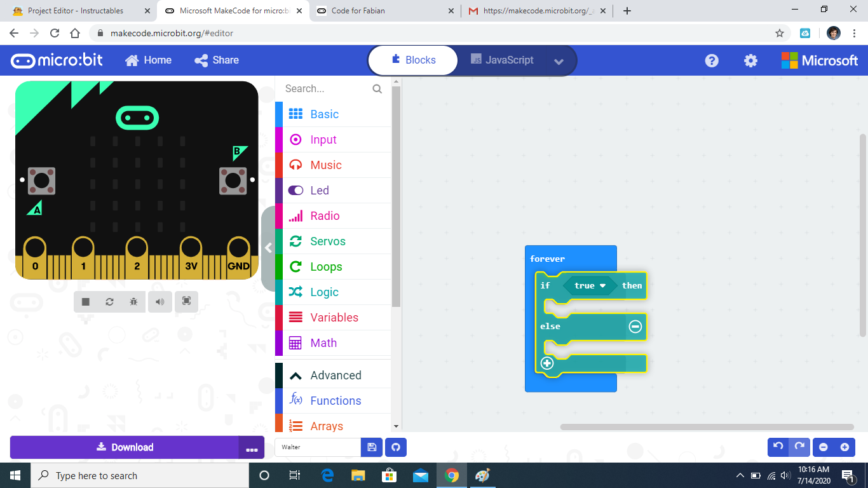Click the micro:bit logo
This screenshot has height=488, width=868.
point(57,60)
